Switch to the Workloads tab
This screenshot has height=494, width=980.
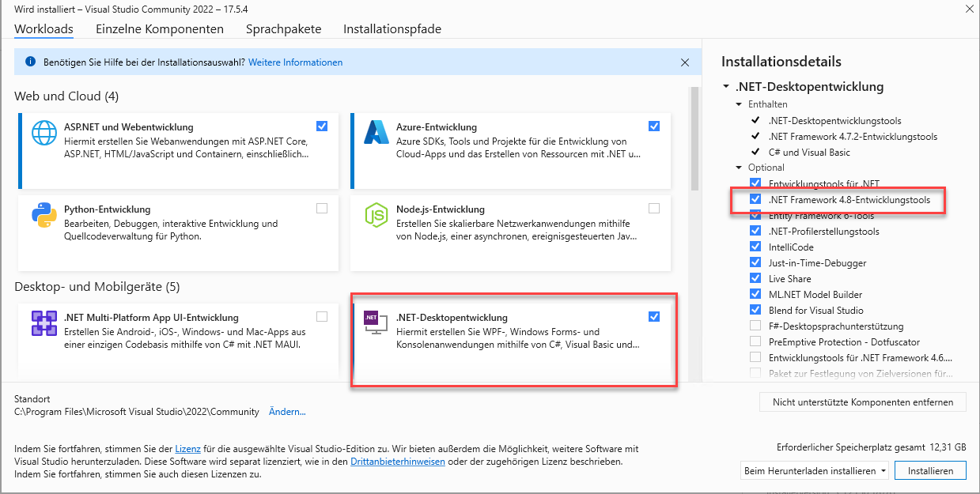click(x=44, y=29)
